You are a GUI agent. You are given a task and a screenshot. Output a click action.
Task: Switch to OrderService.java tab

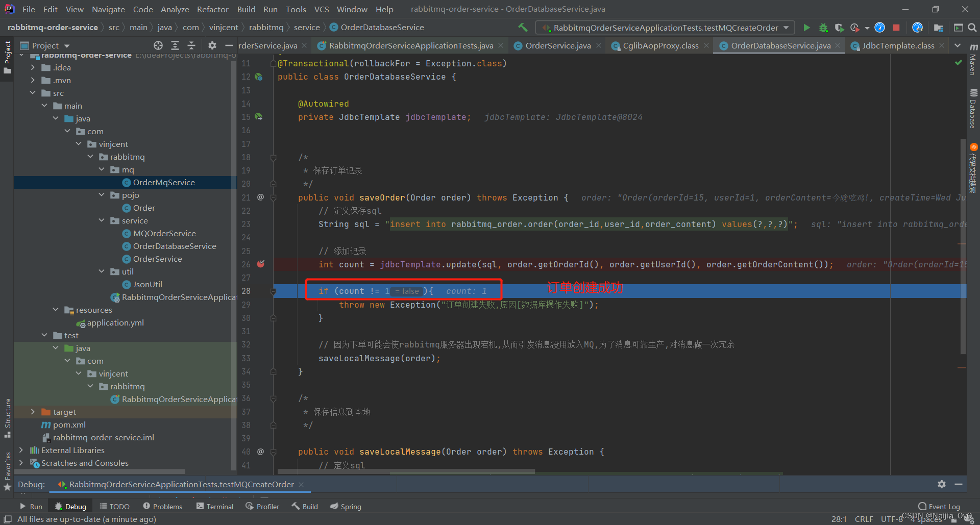(557, 45)
